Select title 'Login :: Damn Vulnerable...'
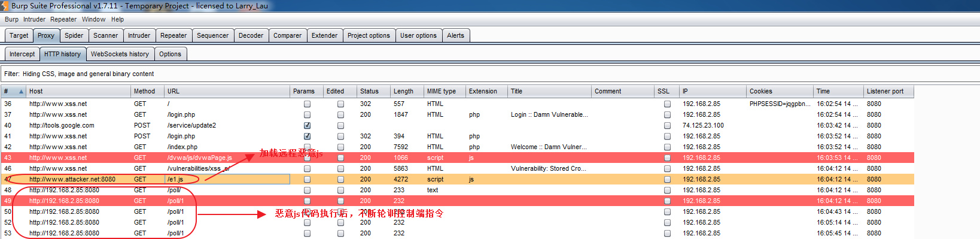 (549, 114)
